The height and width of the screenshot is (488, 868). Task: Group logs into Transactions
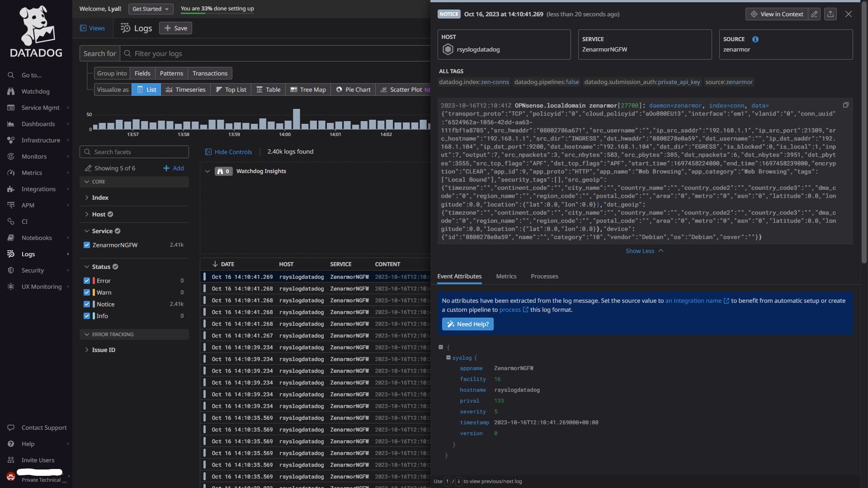click(210, 73)
